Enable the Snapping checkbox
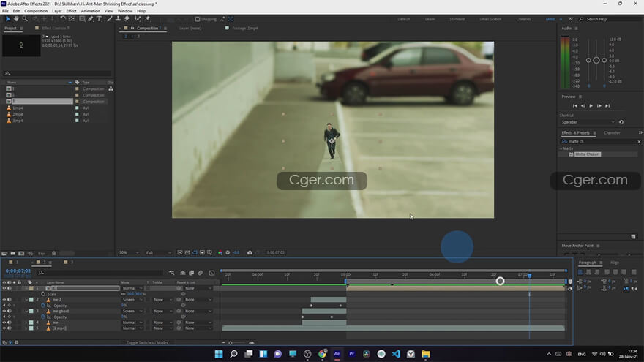The height and width of the screenshot is (362, 644). (x=198, y=19)
